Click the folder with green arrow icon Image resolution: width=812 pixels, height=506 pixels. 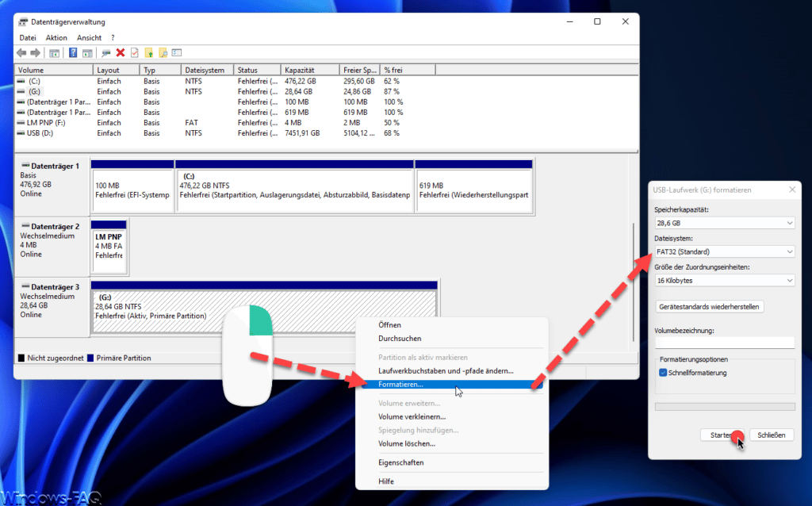tap(148, 53)
